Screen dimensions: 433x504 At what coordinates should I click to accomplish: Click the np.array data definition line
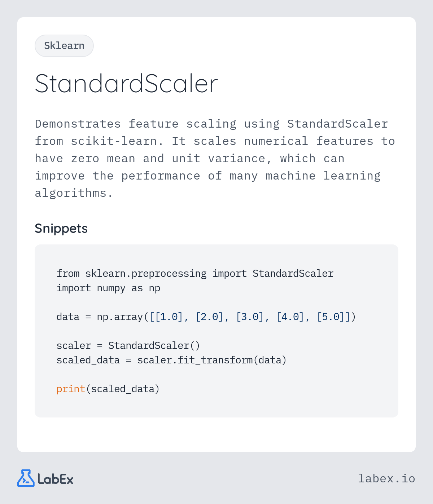pos(206,317)
